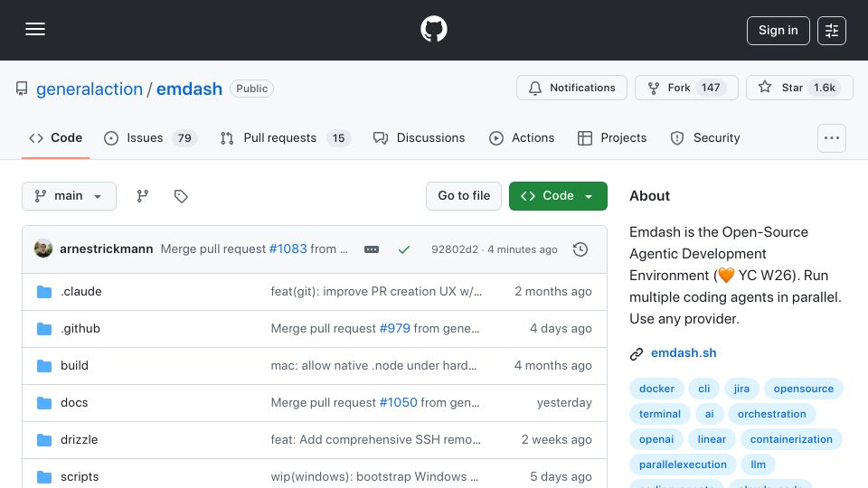Open the .github folder
This screenshot has height=488, width=868.
click(x=80, y=329)
